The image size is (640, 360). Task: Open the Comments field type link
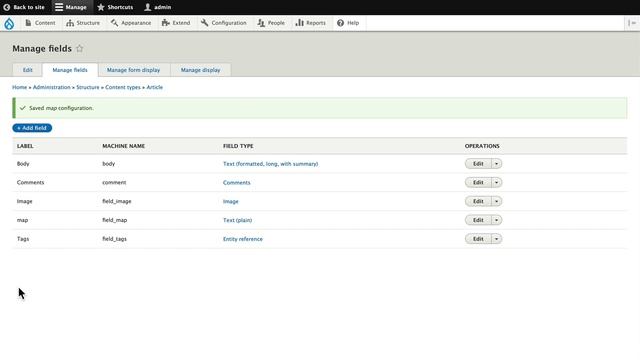coord(236,182)
